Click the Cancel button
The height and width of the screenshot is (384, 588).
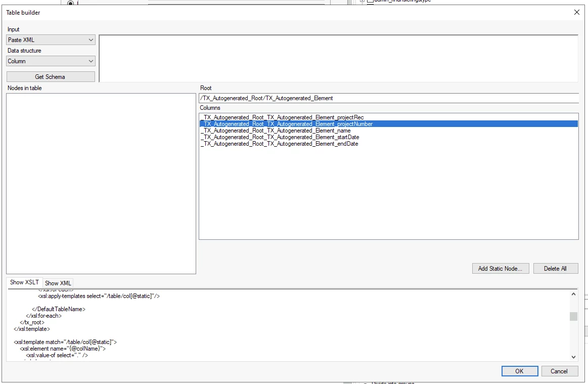click(559, 371)
